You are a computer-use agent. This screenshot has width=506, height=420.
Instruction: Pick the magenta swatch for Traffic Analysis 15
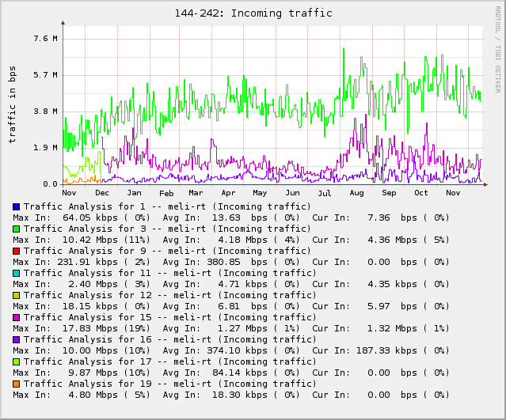coord(17,317)
